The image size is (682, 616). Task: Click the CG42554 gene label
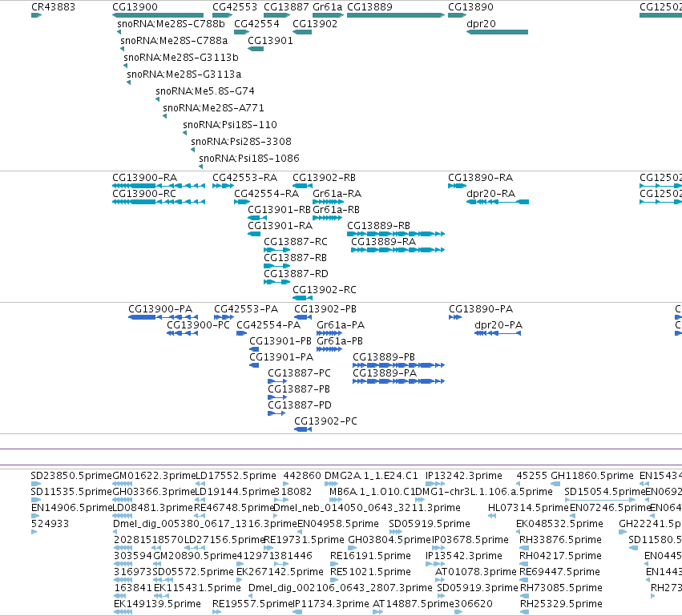tap(256, 24)
